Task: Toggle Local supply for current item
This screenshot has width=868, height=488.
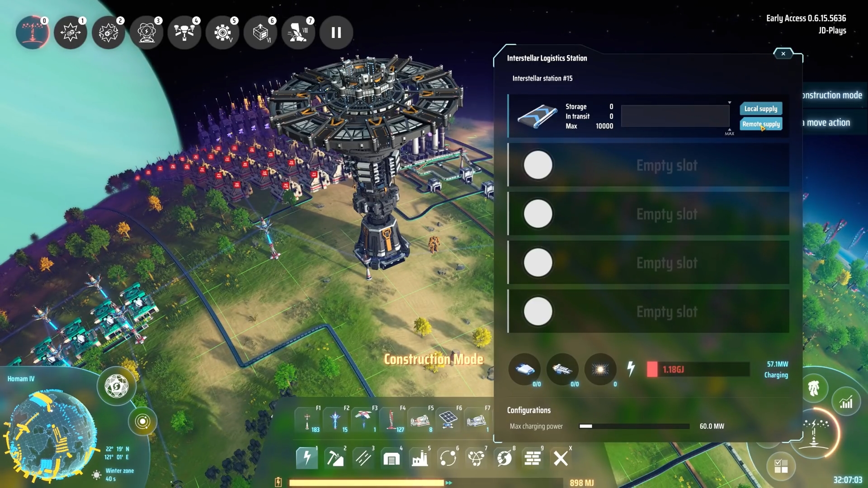Action: click(x=761, y=108)
